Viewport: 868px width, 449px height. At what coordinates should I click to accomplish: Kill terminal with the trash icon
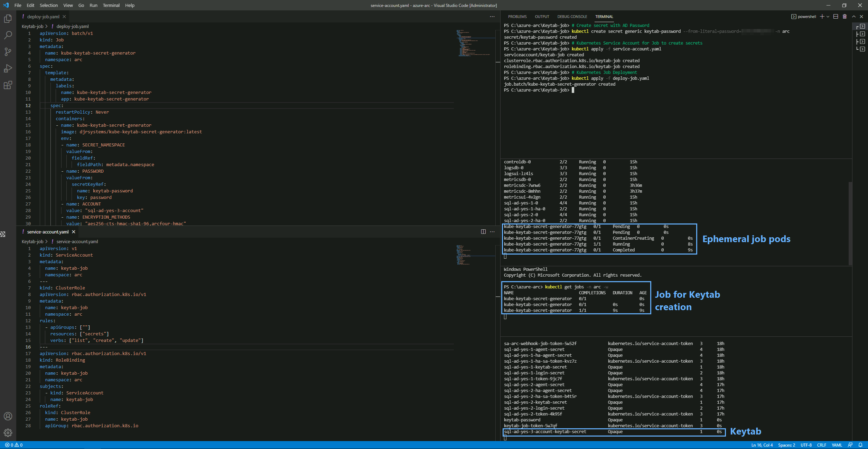coord(844,17)
